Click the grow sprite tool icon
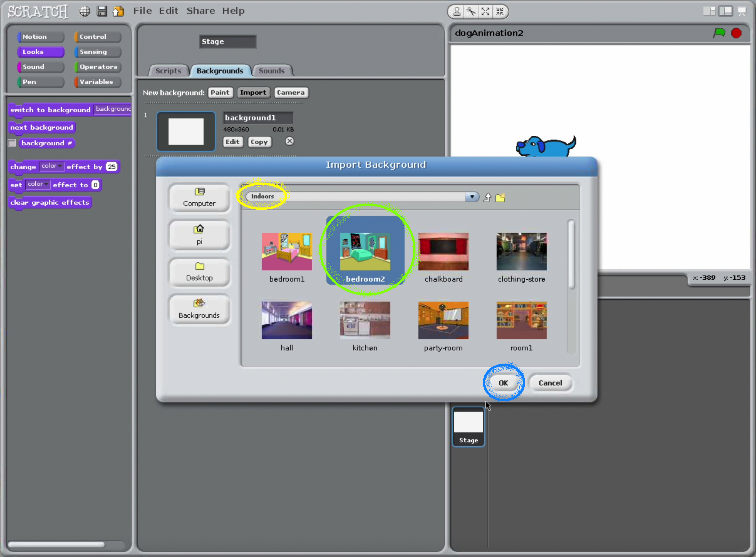The width and height of the screenshot is (756, 557). 485,12
